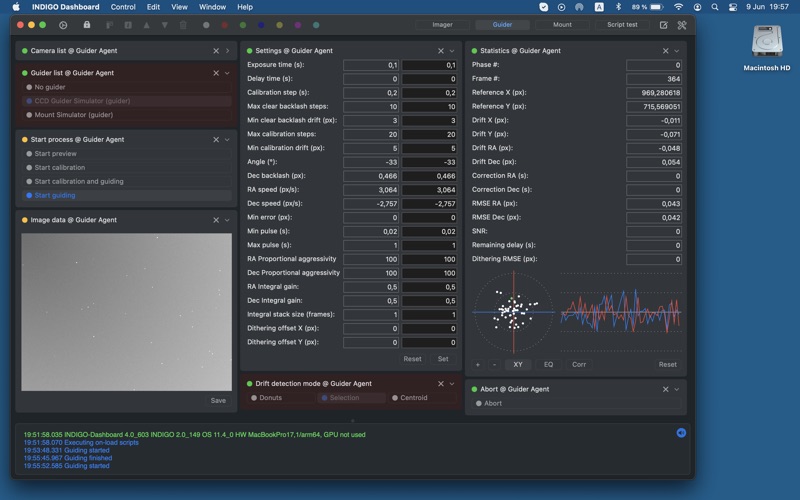Switch to the Script test tab
The width and height of the screenshot is (800, 500).
point(622,24)
